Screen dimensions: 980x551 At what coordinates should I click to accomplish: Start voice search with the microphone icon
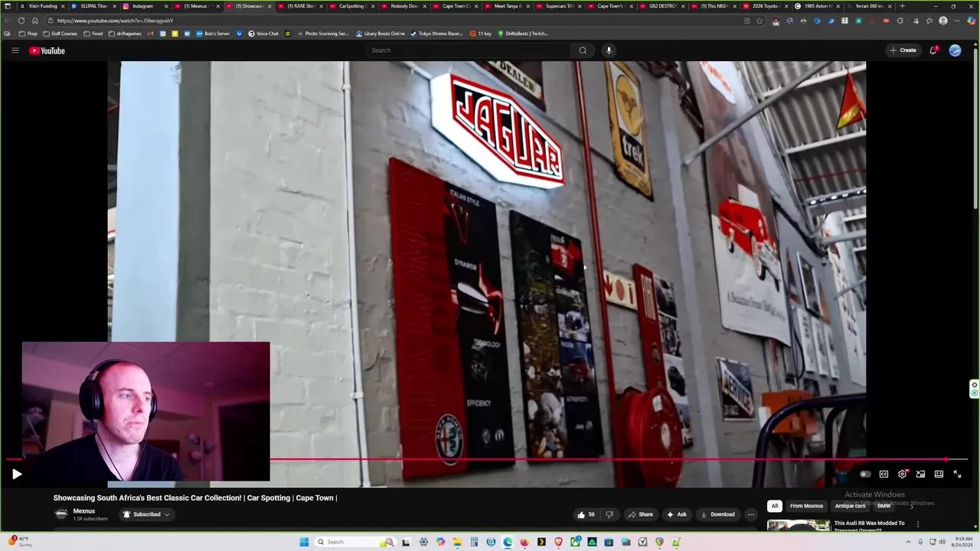(609, 51)
